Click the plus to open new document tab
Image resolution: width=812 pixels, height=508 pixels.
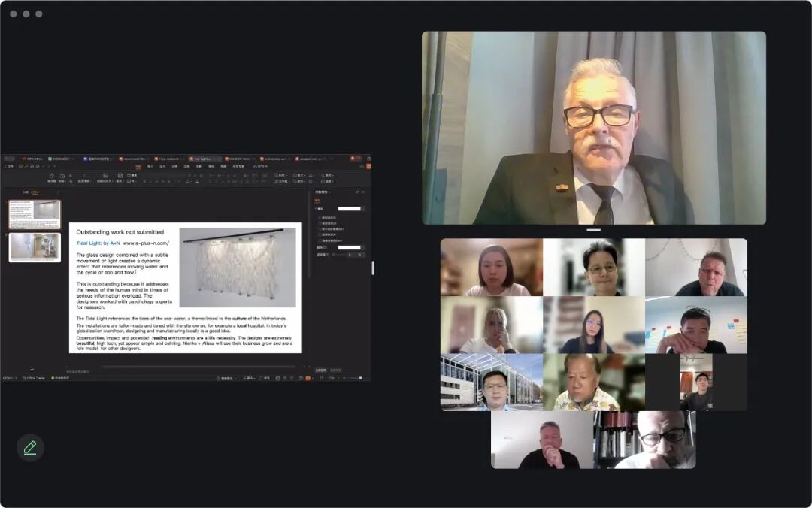pyautogui.click(x=332, y=159)
